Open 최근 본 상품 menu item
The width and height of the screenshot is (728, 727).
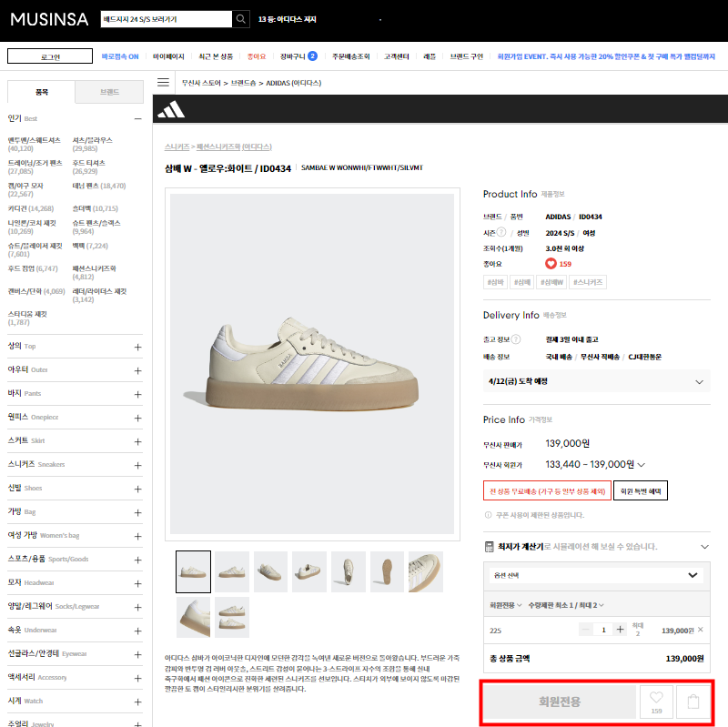tap(216, 56)
